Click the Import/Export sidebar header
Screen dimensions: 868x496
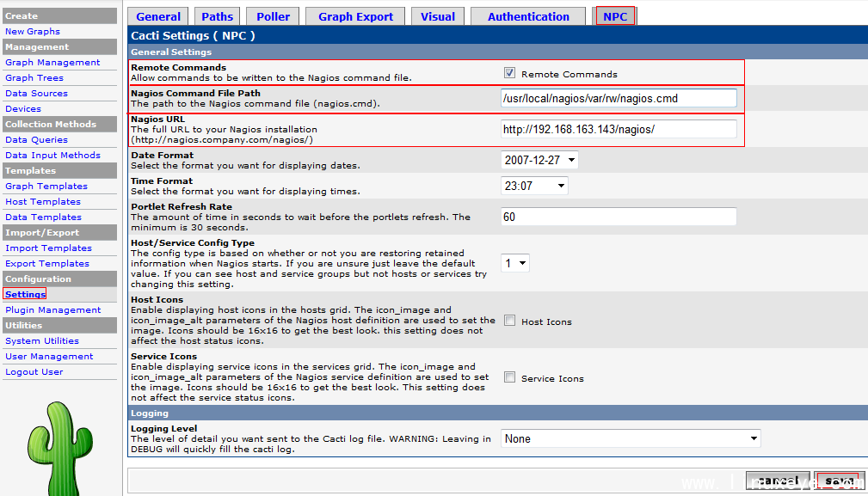point(59,233)
